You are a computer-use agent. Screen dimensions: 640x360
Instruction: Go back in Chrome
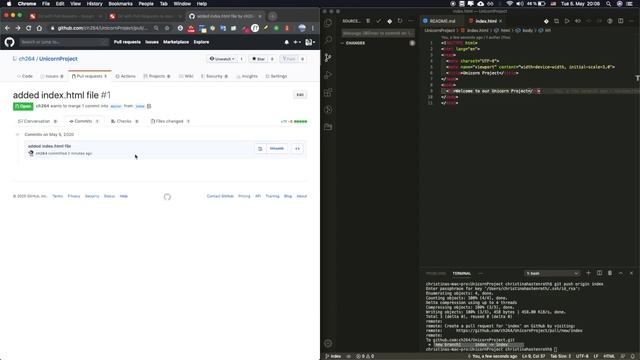tap(7, 28)
